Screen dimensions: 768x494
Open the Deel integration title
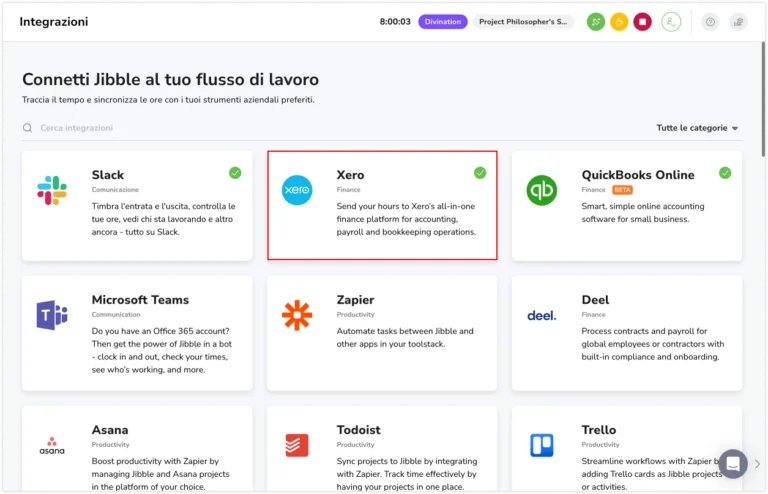pyautogui.click(x=595, y=300)
